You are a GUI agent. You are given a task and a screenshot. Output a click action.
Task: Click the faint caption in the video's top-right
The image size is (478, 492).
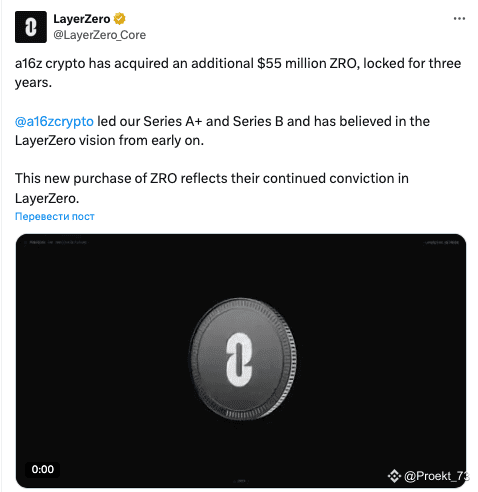click(x=442, y=243)
